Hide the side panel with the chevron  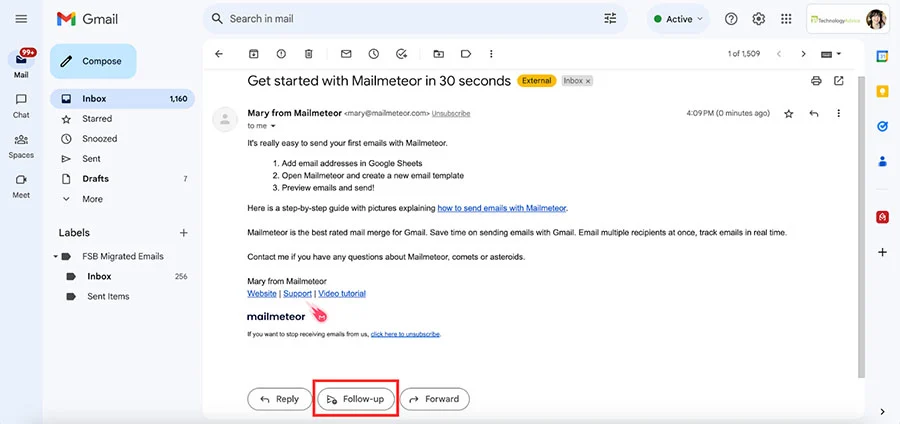(x=882, y=411)
